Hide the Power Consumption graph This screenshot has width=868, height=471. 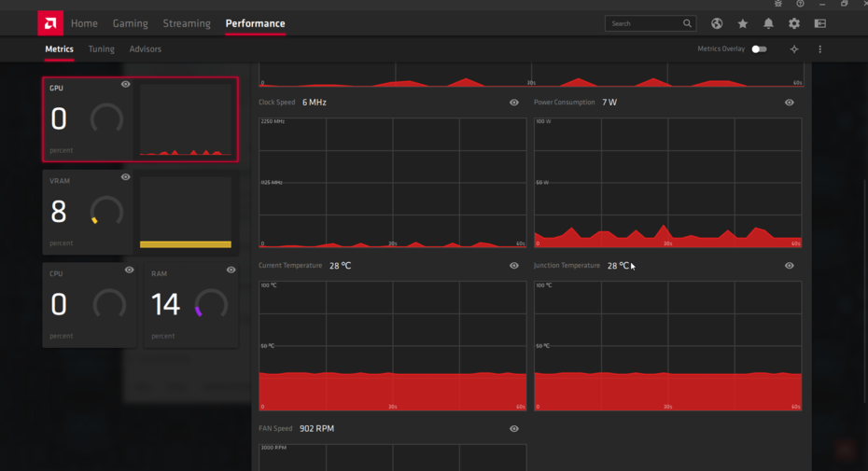tap(790, 103)
